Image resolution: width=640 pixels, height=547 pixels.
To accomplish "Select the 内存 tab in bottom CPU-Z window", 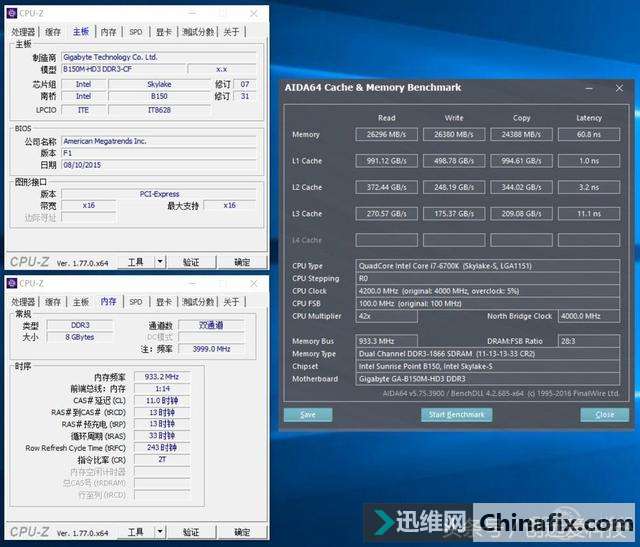I will 109,302.
